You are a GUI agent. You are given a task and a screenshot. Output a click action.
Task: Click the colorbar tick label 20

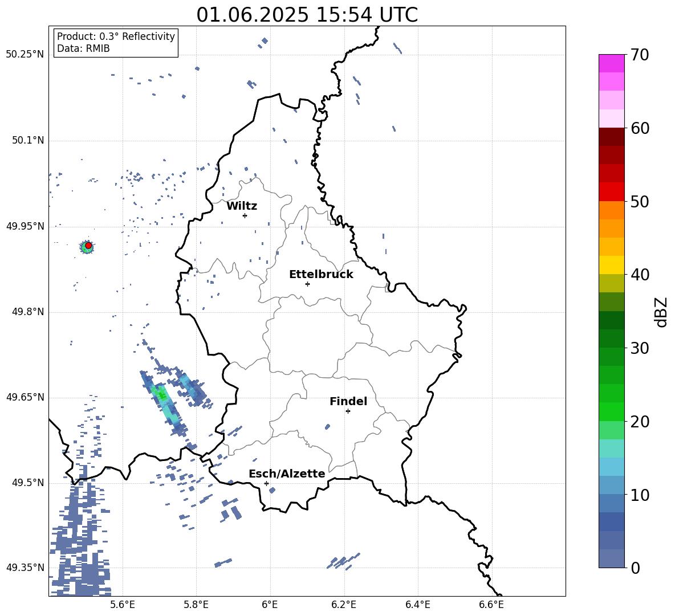[640, 422]
